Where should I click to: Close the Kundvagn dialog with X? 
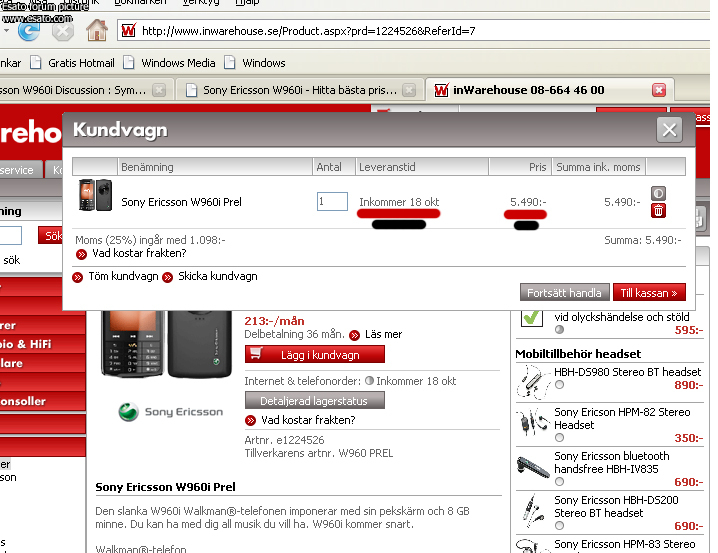click(669, 130)
